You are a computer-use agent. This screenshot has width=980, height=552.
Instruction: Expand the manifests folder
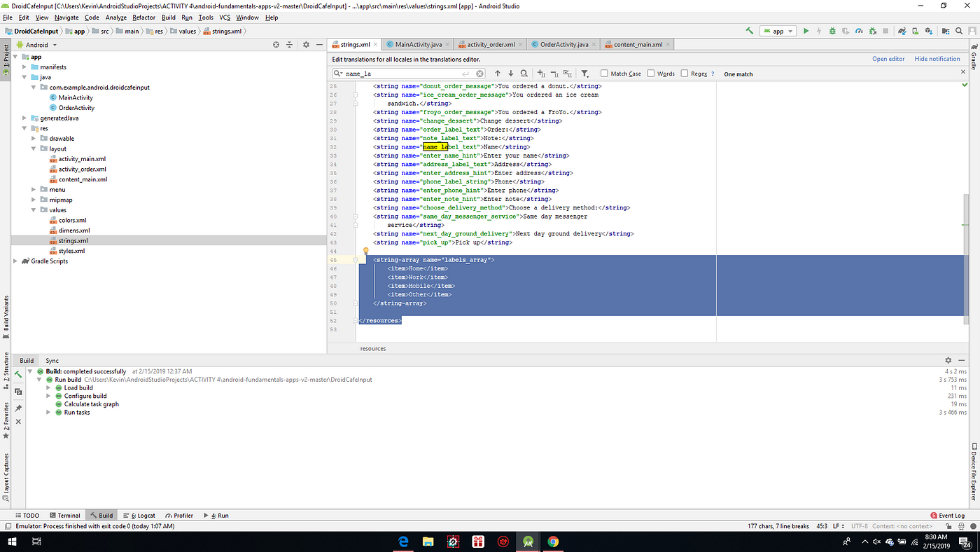coord(25,67)
